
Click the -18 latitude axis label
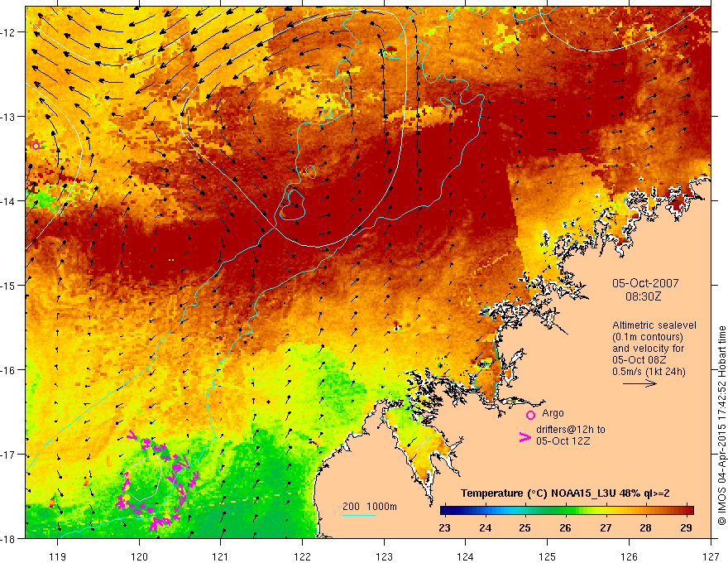tap(9, 538)
